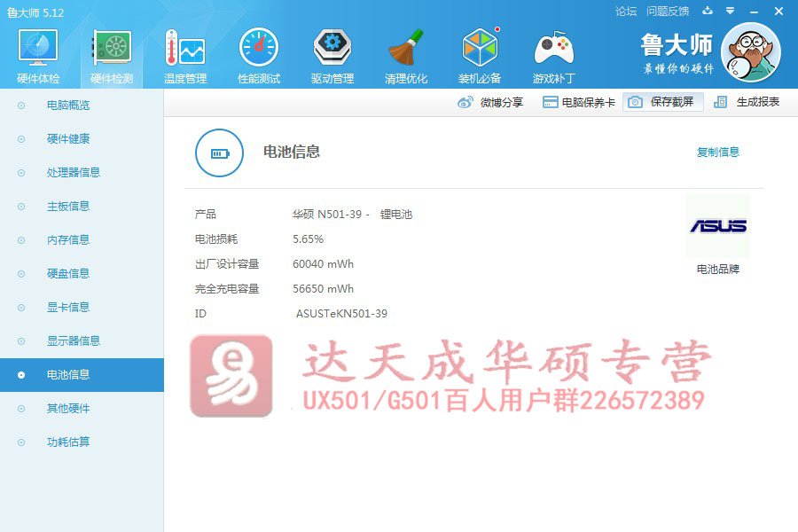Select 电脑概览 in sidebar
The image size is (798, 532).
[82, 106]
